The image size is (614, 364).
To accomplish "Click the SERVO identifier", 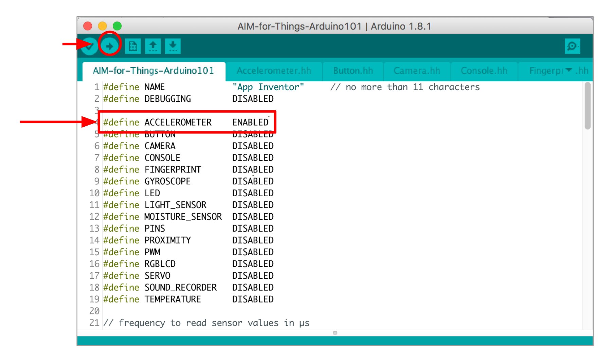I will [158, 276].
